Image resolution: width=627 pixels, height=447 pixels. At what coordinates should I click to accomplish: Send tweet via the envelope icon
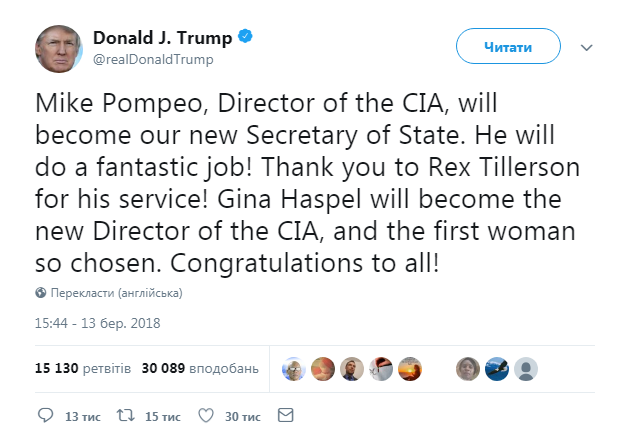[x=285, y=415]
